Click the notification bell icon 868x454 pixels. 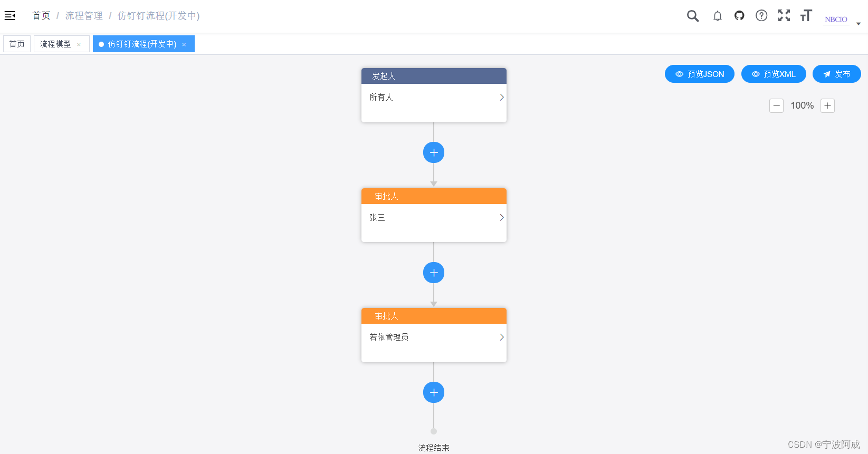coord(718,16)
